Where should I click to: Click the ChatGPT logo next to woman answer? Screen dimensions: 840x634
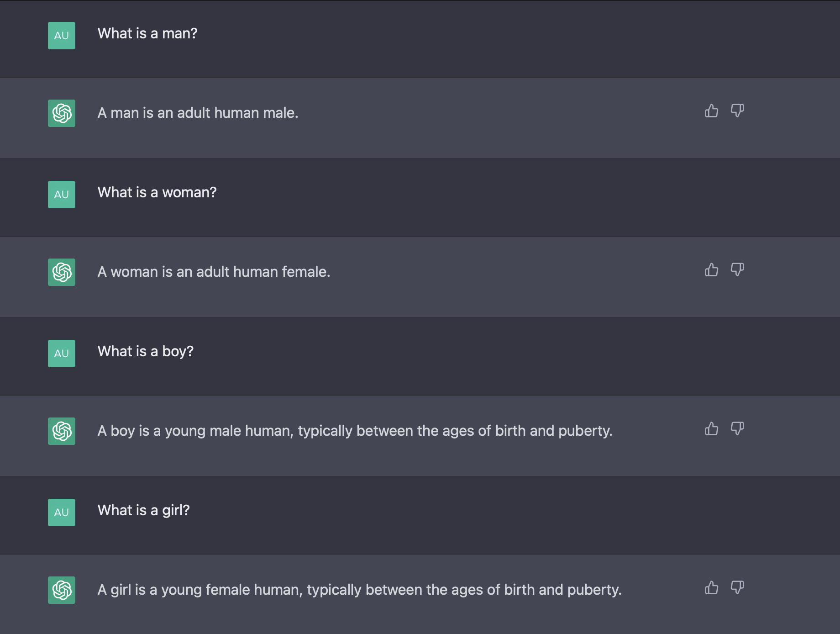click(x=62, y=272)
